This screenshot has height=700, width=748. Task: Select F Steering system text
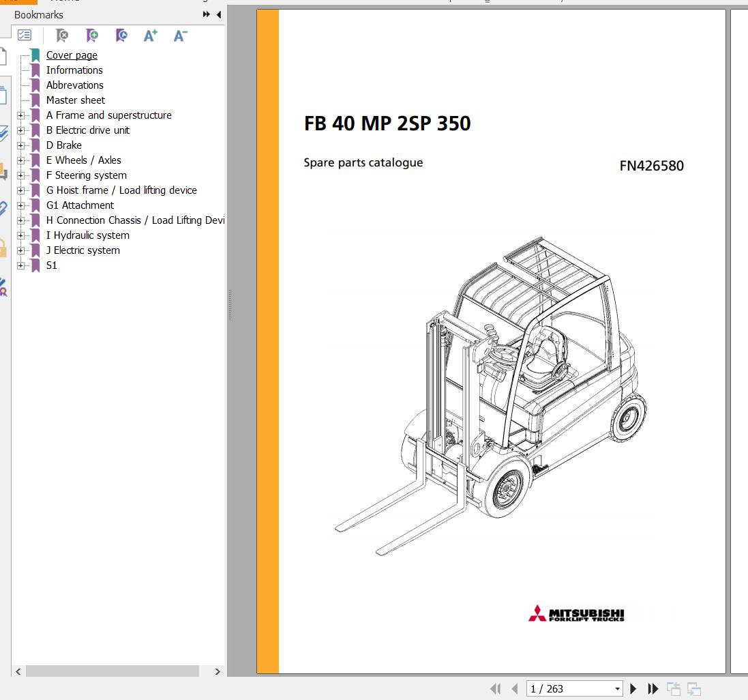87,175
